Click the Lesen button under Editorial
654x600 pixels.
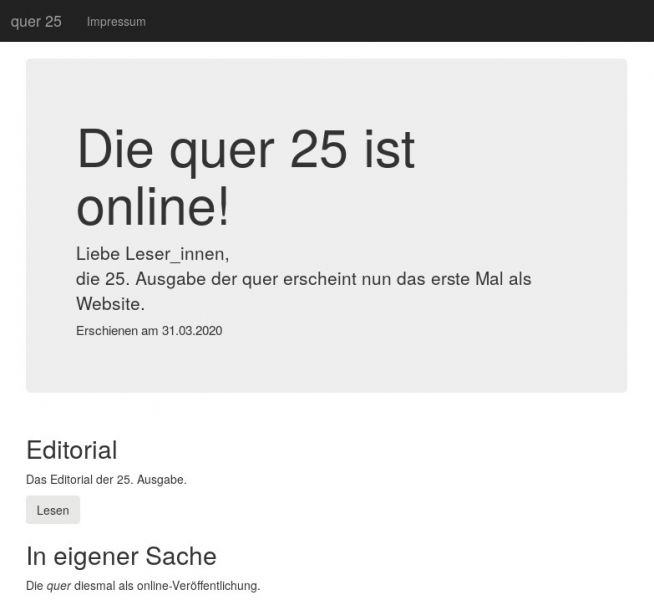pos(53,510)
